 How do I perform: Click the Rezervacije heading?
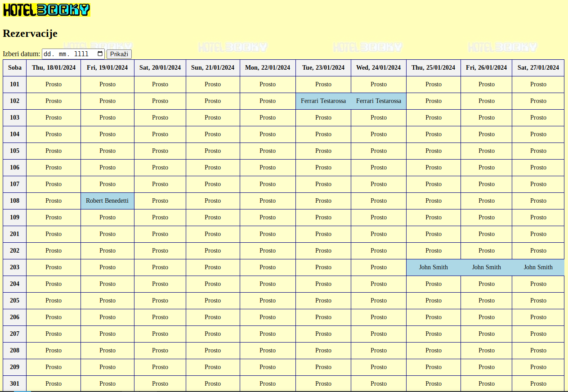pyautogui.click(x=30, y=34)
